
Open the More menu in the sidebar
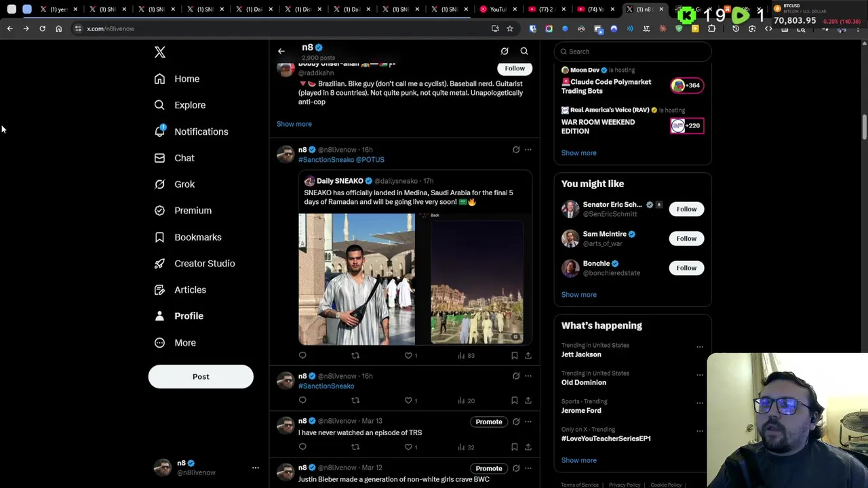(x=175, y=342)
